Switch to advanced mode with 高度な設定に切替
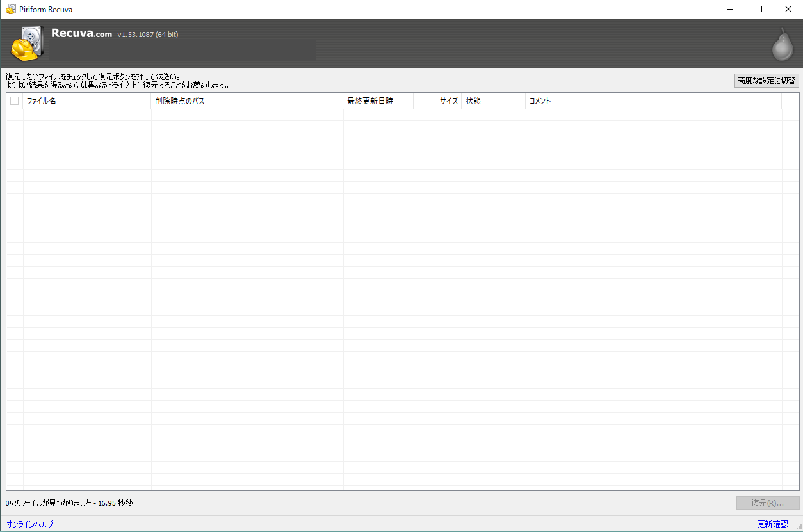The height and width of the screenshot is (532, 803). (x=766, y=81)
